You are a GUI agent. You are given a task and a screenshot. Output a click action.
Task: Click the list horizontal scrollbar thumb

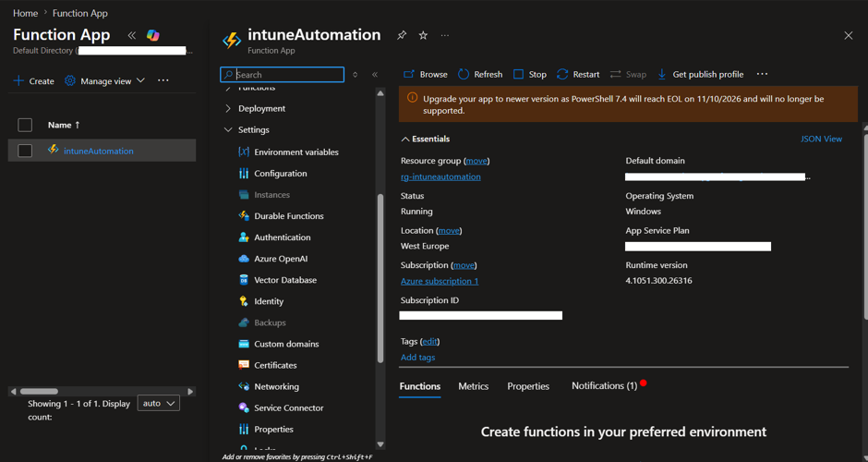pos(40,391)
